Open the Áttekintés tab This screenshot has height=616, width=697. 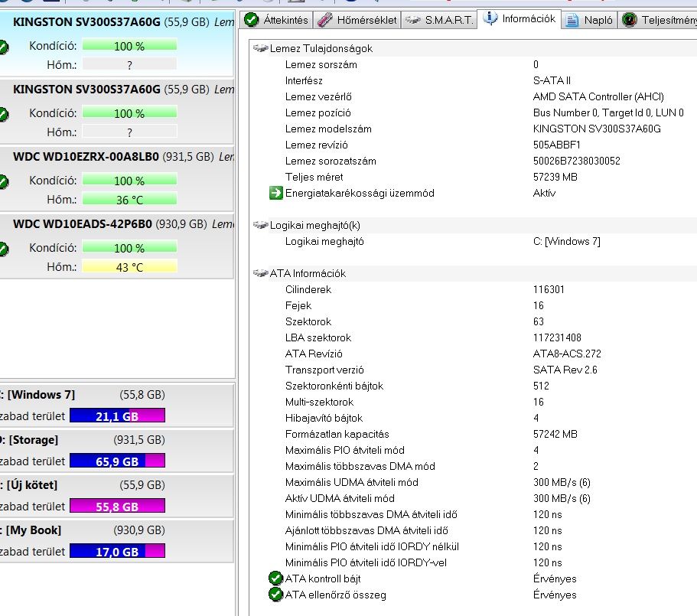[276, 20]
